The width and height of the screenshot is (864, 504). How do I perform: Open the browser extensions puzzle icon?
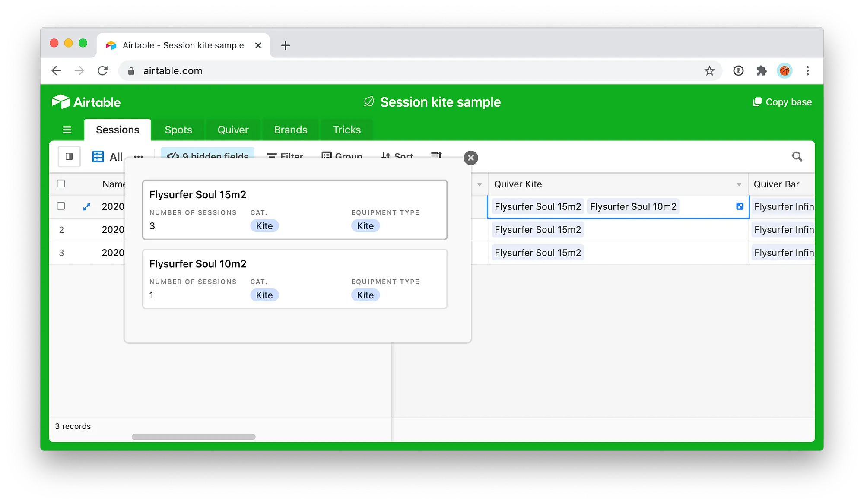762,71
